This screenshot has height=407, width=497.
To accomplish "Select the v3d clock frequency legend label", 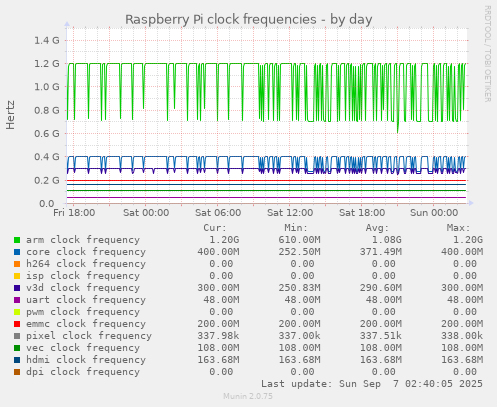I will [83, 288].
